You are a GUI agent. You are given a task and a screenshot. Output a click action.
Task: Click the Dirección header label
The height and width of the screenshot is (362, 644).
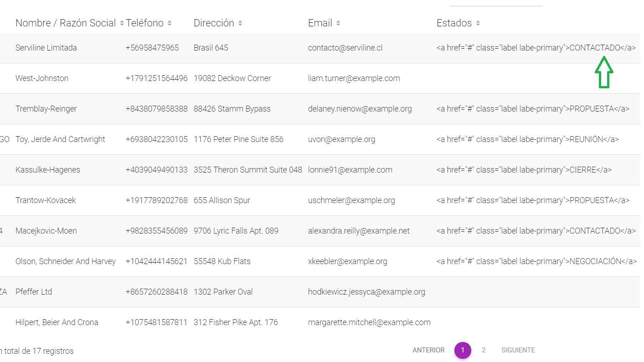click(214, 23)
